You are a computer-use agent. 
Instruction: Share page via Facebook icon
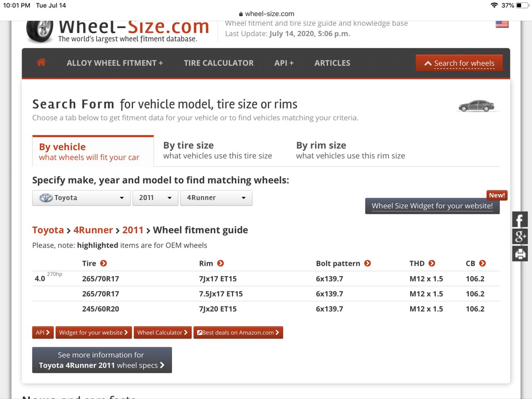coord(520,219)
